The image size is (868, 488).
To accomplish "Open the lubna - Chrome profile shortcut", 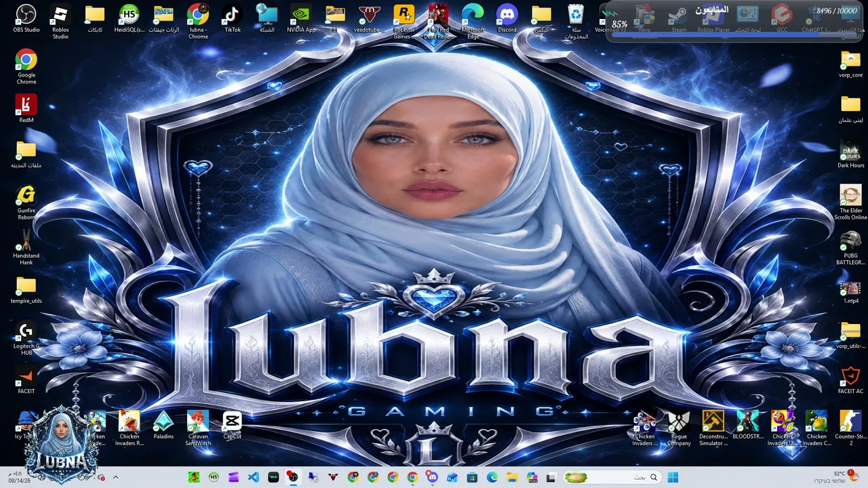I will 198,22.
